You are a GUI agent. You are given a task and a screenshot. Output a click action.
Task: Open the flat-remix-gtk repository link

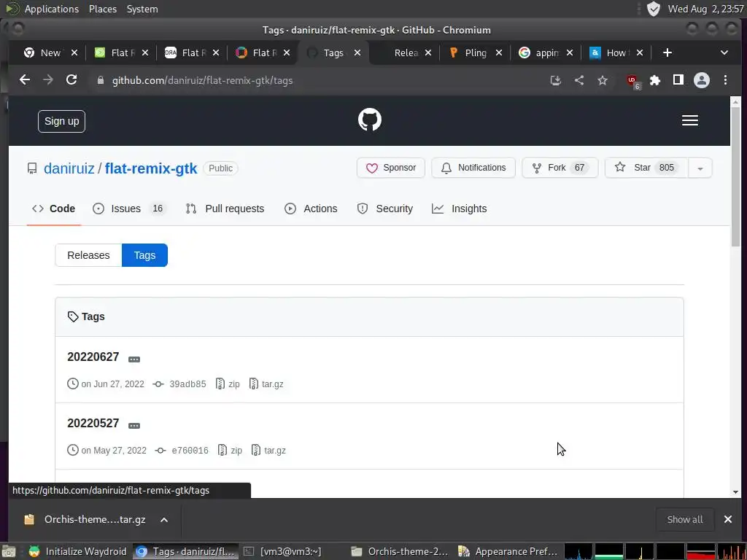coord(151,168)
